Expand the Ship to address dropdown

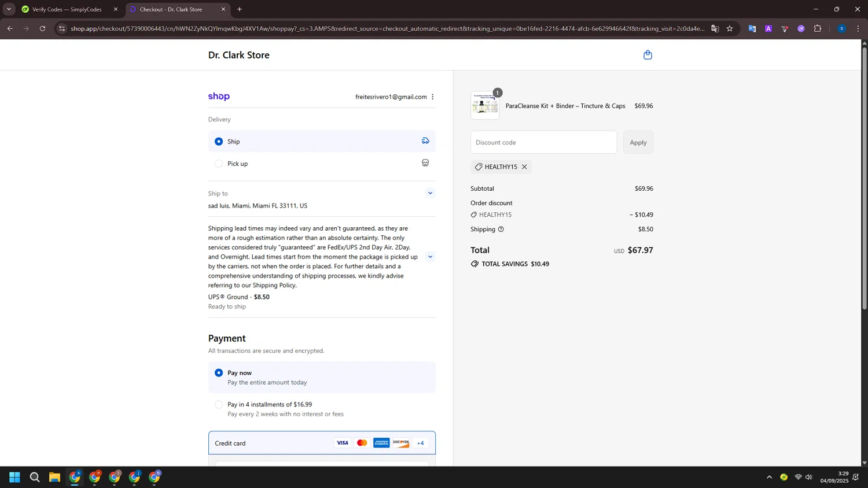point(430,193)
